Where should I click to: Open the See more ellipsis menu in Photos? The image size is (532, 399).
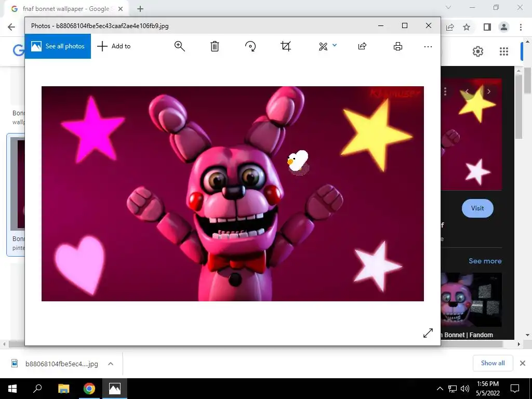[428, 46]
